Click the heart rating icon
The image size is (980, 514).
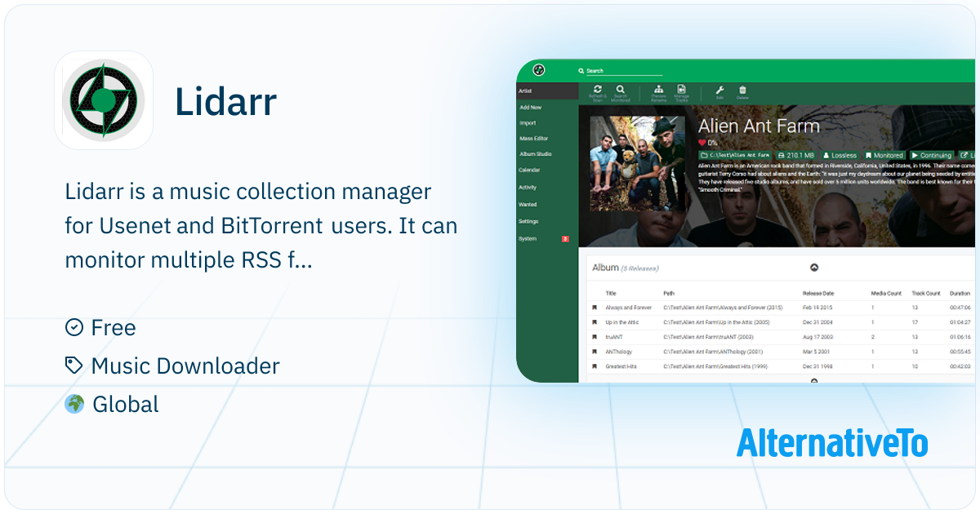point(702,143)
